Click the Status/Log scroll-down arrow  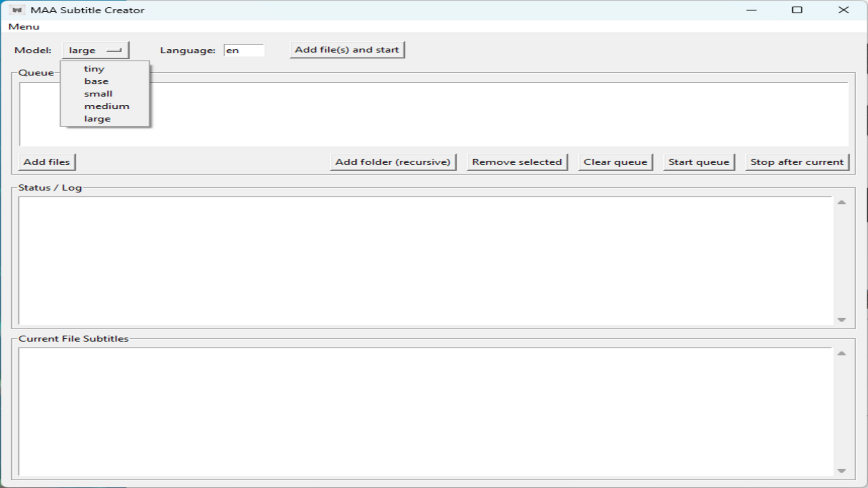tap(842, 319)
